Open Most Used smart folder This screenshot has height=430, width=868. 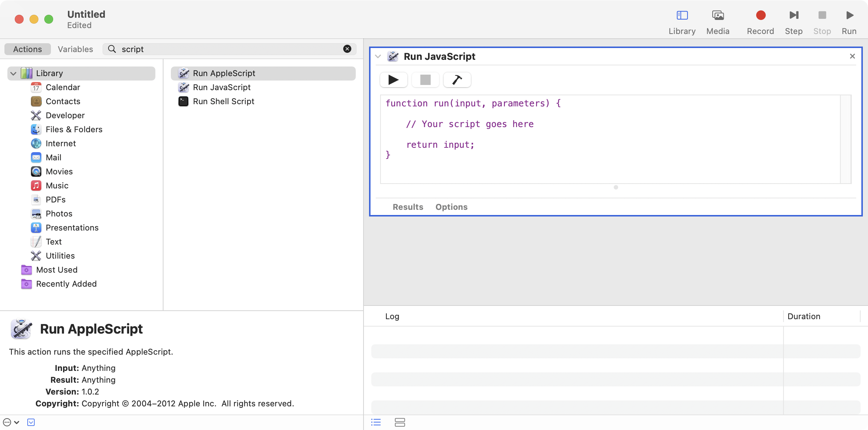click(56, 270)
